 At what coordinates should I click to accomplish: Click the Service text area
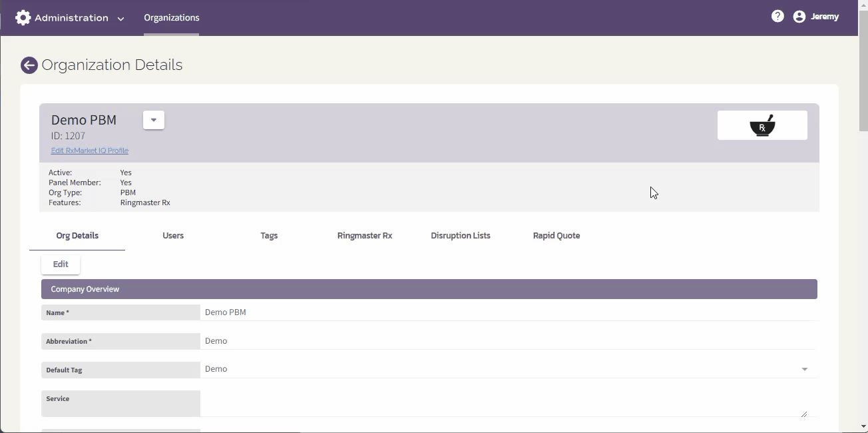[466, 402]
